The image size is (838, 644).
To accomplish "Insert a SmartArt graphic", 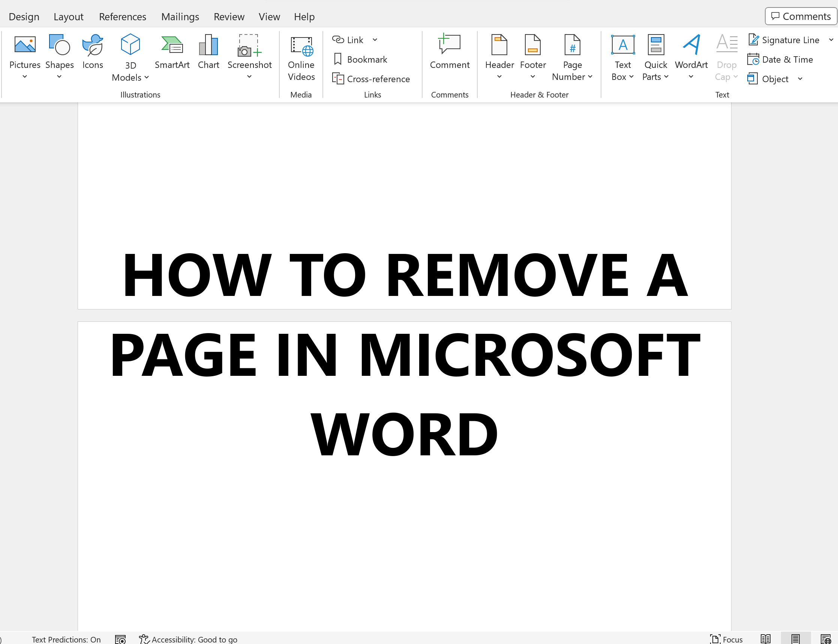I will [x=172, y=52].
